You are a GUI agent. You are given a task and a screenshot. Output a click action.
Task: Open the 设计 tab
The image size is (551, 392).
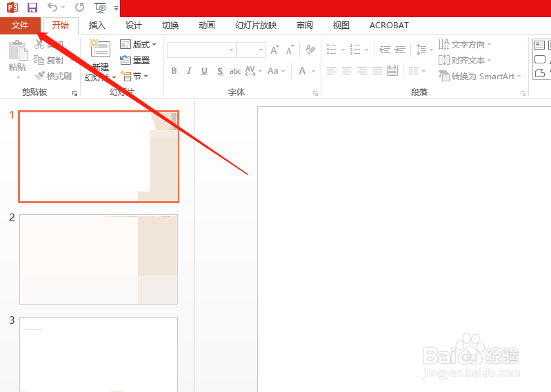tap(134, 25)
